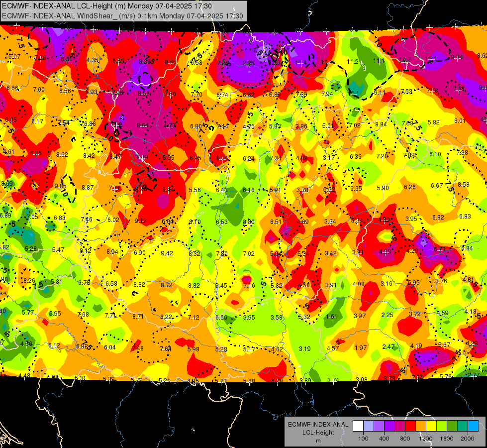Click the wind shear value '8.58'
Image resolution: width=487 pixels, height=448 pixels.
click(x=464, y=184)
